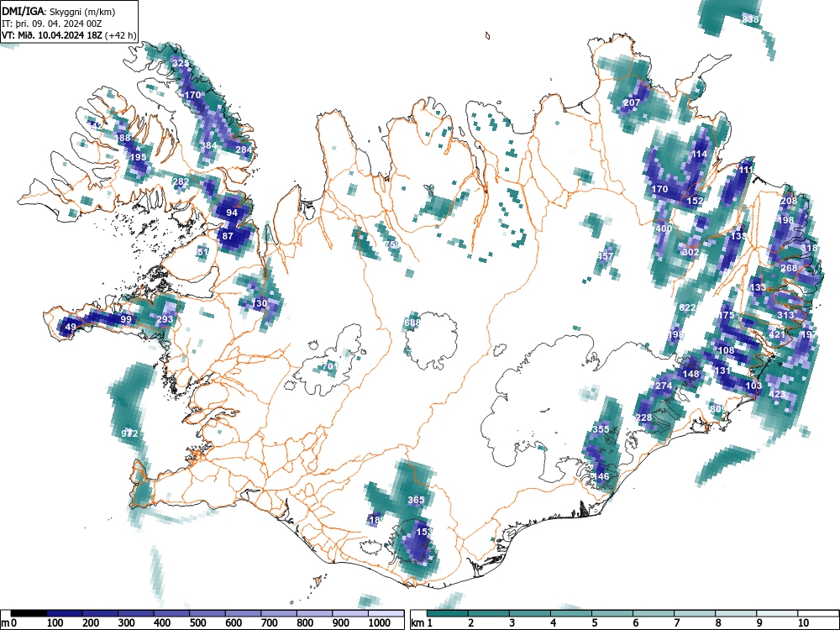Click the map value 133

(x=758, y=287)
